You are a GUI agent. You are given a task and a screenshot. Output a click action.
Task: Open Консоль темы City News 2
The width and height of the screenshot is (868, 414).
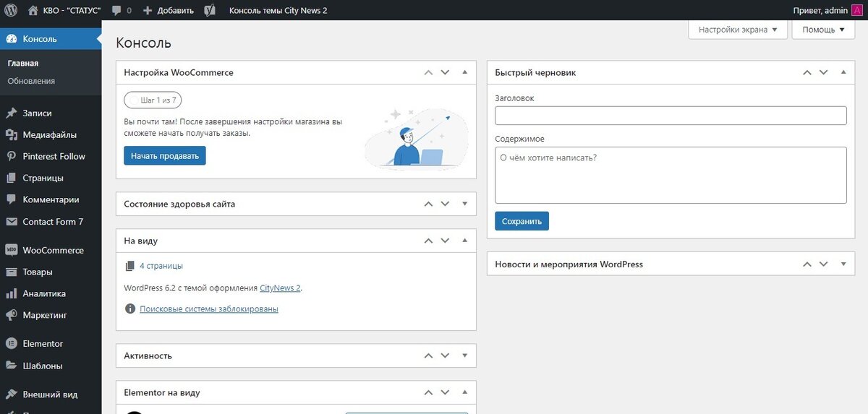[x=278, y=11]
